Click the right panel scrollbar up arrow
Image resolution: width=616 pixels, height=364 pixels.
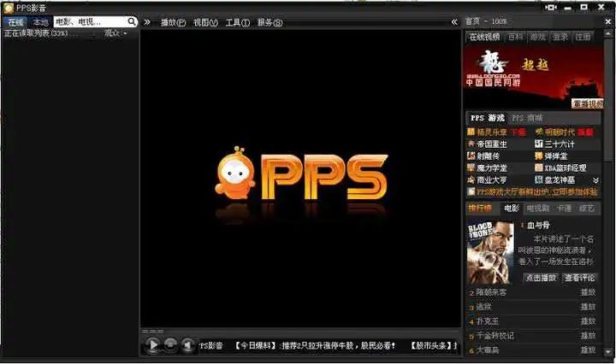[x=608, y=33]
